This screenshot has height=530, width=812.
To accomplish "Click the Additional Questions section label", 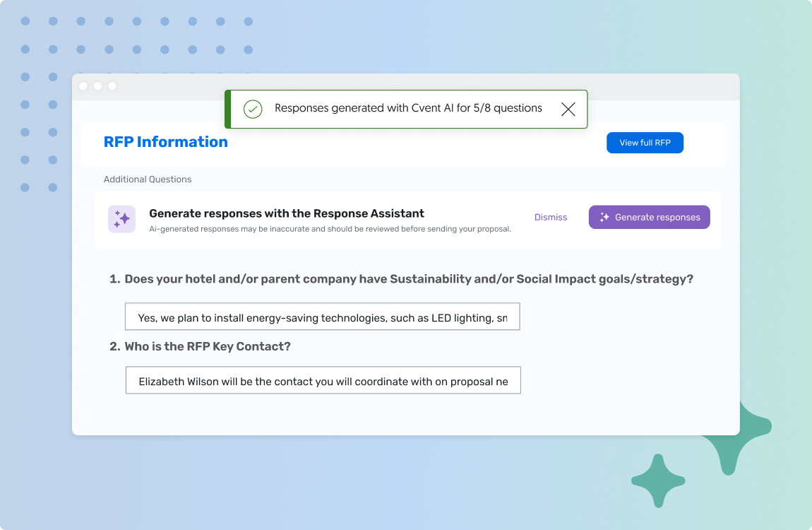I will point(148,179).
